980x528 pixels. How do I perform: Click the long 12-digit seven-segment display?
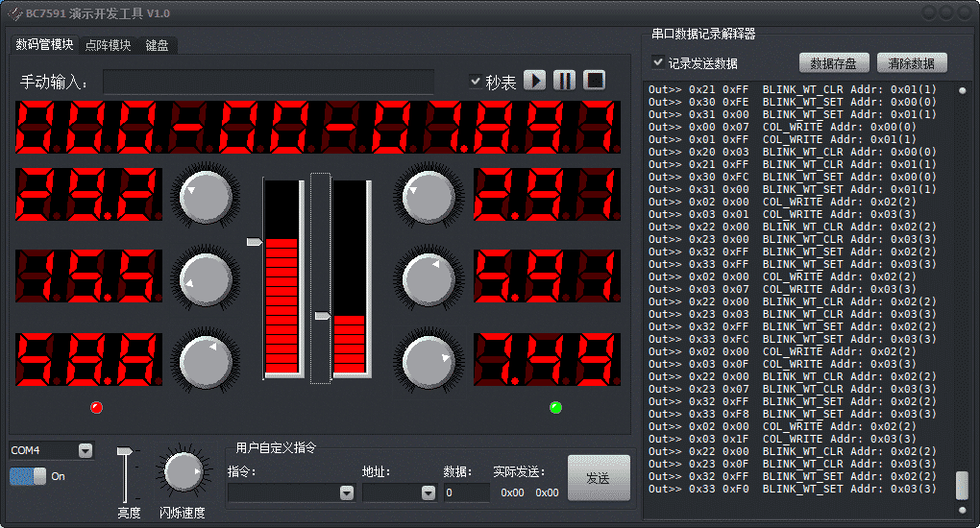[318, 127]
